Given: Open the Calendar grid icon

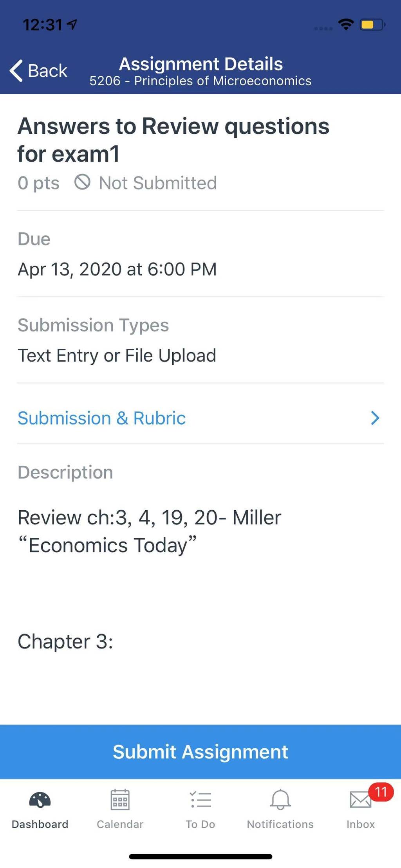Looking at the screenshot, I should coord(120,800).
